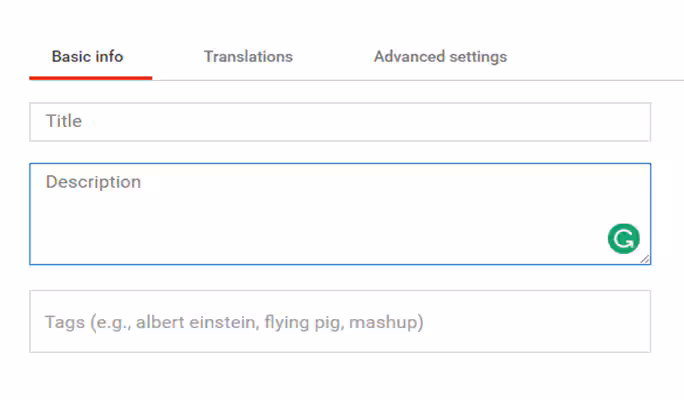
Task: Activate the video Title text box
Action: pyautogui.click(x=340, y=122)
